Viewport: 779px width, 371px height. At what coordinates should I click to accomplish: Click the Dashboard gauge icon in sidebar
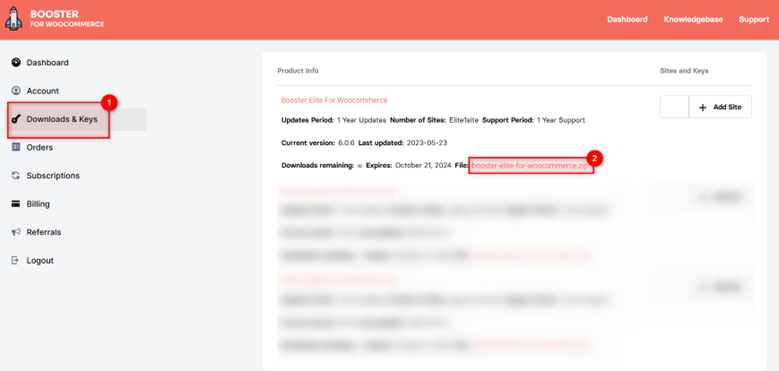click(x=16, y=63)
